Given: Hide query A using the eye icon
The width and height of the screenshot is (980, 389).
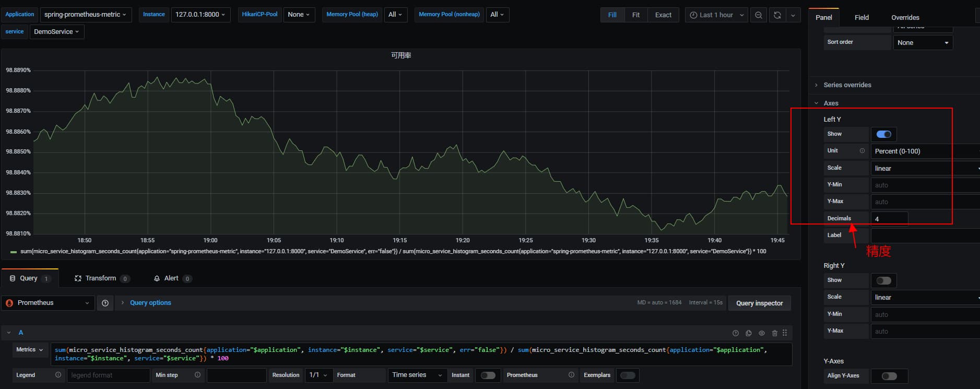Looking at the screenshot, I should (762, 333).
